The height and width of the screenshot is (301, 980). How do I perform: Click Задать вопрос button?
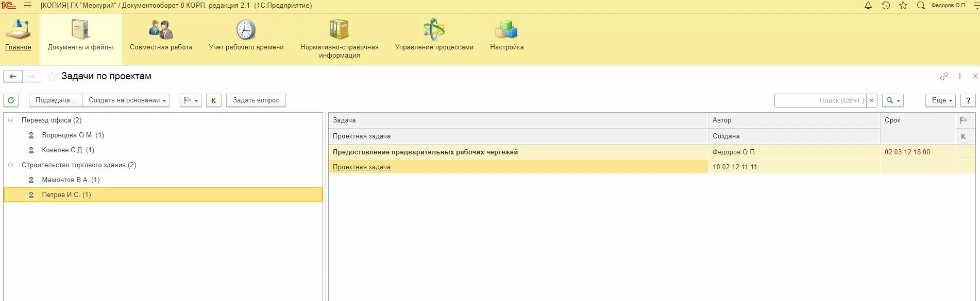coord(256,100)
